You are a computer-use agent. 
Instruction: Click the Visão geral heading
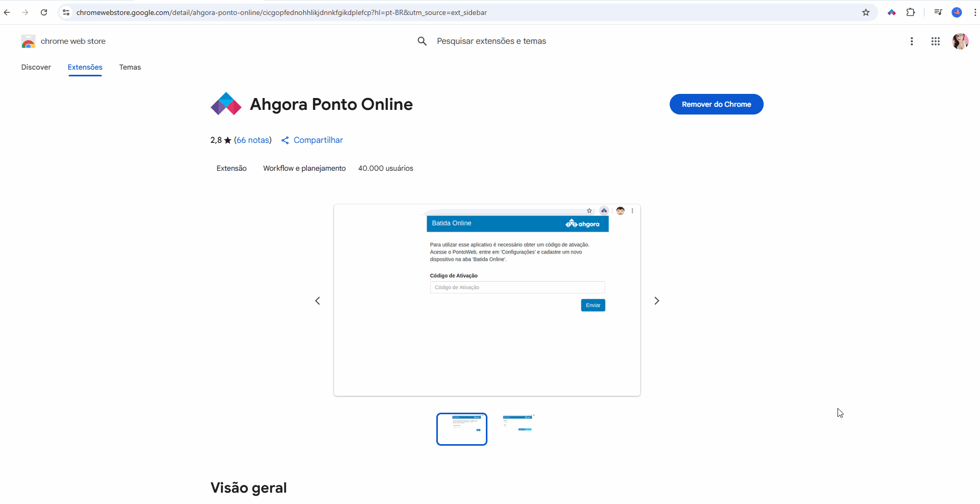click(248, 487)
